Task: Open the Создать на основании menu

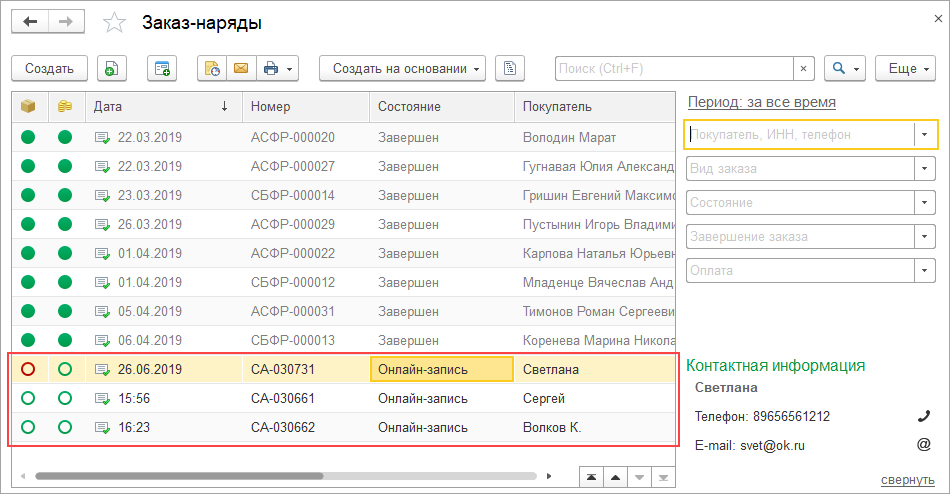Action: [x=402, y=69]
